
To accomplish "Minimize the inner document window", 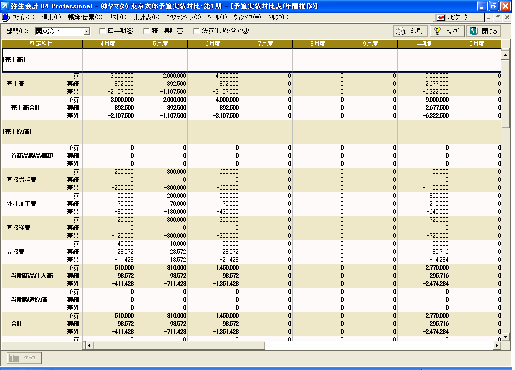I will 489,17.
